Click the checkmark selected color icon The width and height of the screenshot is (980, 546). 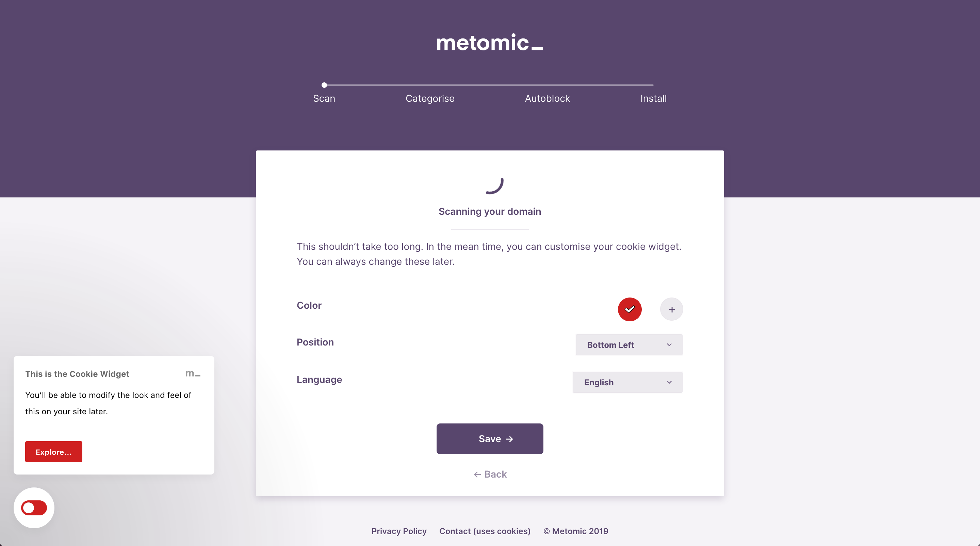pyautogui.click(x=629, y=309)
